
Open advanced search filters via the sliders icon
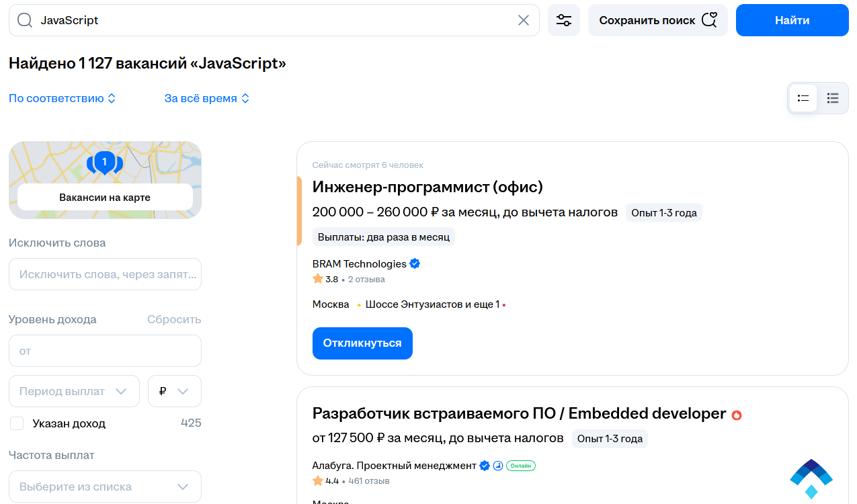click(563, 20)
